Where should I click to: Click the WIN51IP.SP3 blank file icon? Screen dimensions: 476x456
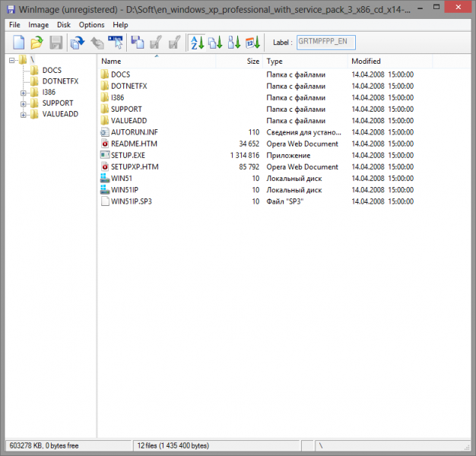pos(105,201)
